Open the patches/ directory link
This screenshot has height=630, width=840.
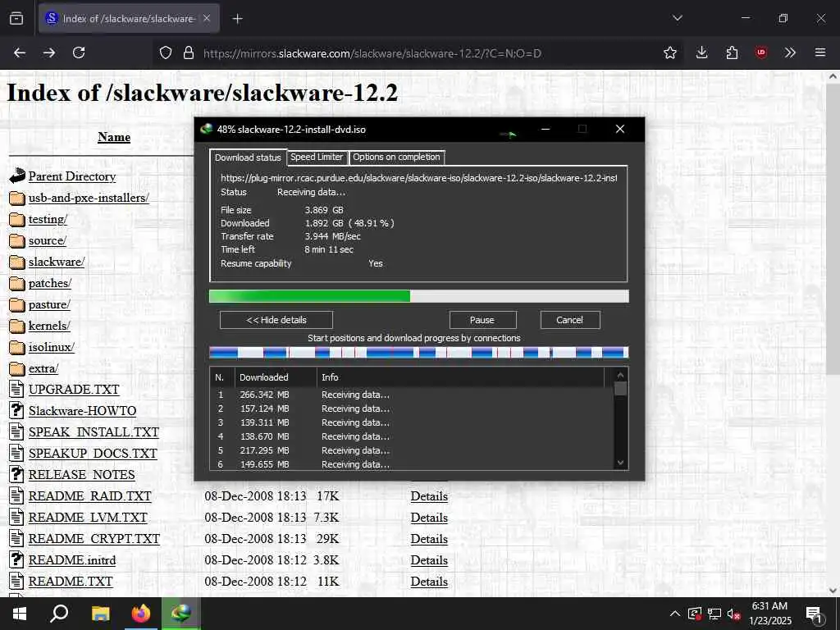(50, 283)
